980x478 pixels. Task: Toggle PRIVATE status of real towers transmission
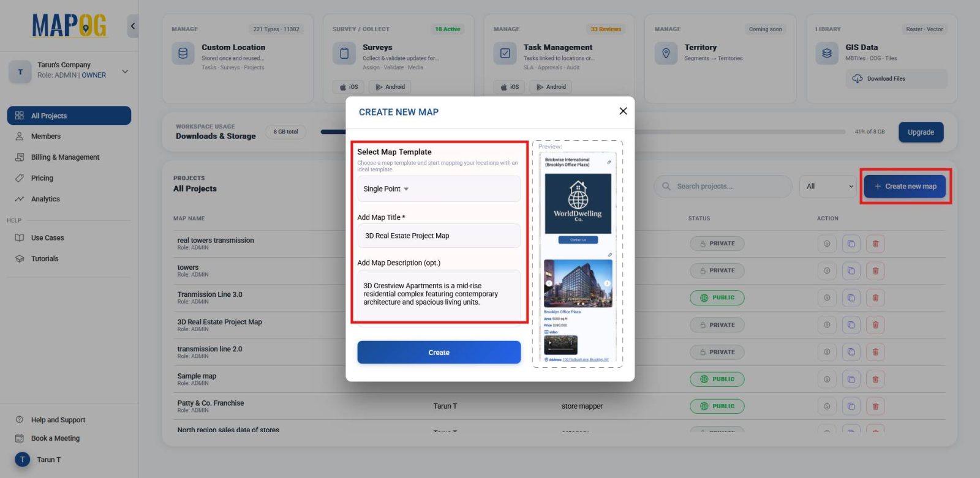point(717,244)
